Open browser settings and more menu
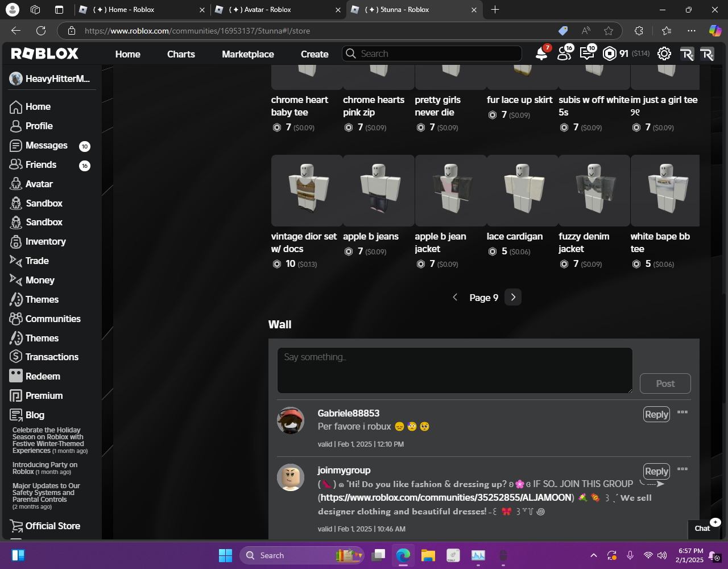This screenshot has width=728, height=569. [x=692, y=31]
